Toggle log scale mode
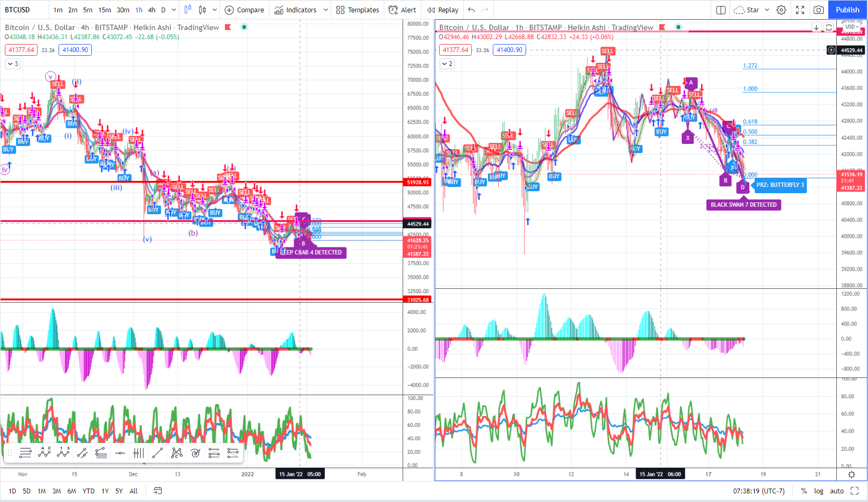 pyautogui.click(x=819, y=491)
